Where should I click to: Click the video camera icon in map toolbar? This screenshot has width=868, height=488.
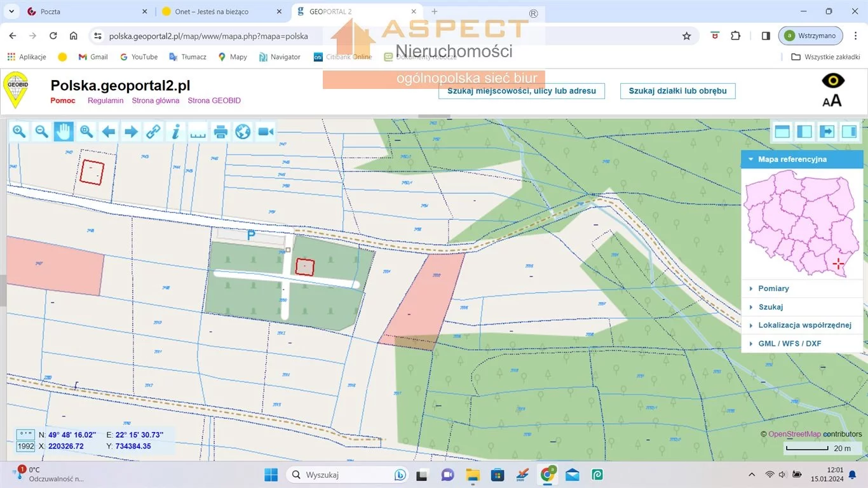pos(266,132)
